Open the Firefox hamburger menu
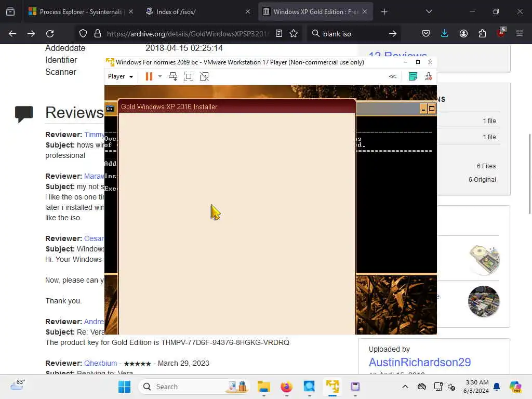 [520, 33]
